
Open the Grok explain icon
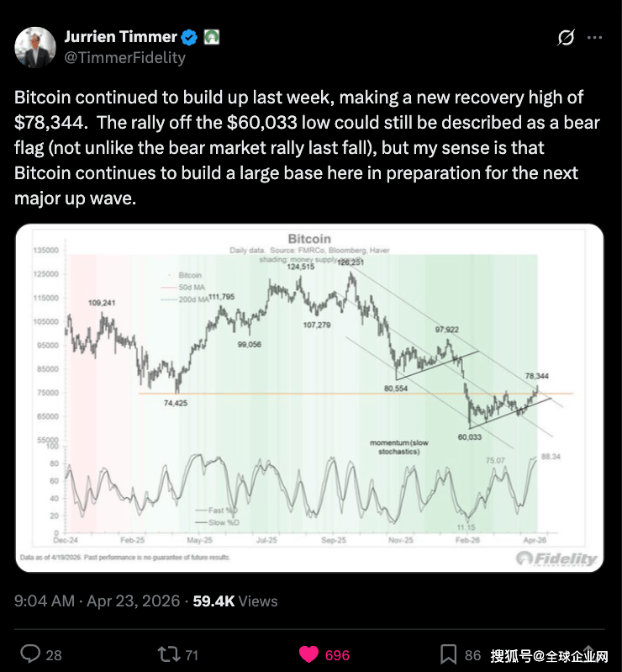pyautogui.click(x=566, y=38)
